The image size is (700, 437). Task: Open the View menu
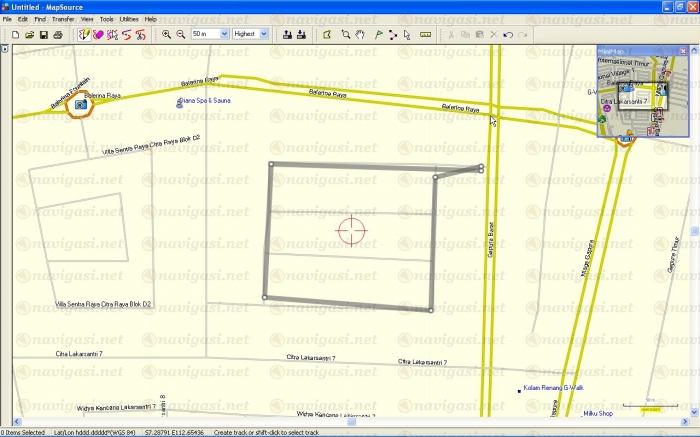87,19
